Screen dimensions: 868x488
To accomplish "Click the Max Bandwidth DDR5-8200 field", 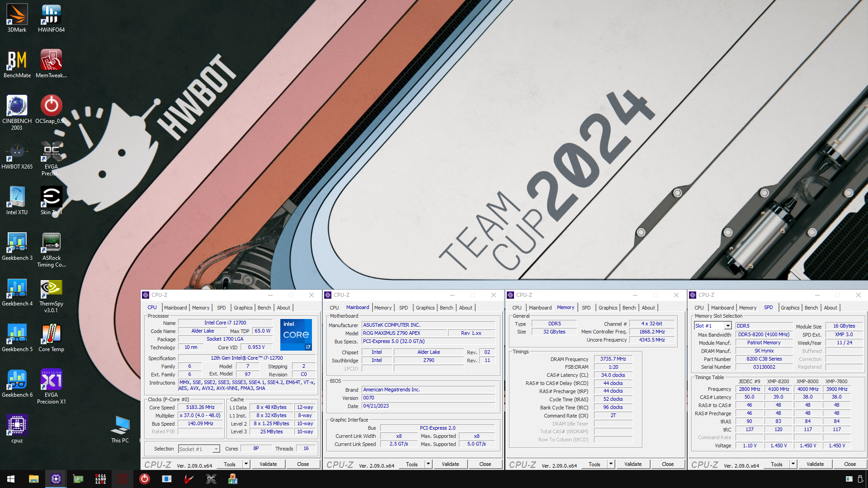I will (x=764, y=334).
